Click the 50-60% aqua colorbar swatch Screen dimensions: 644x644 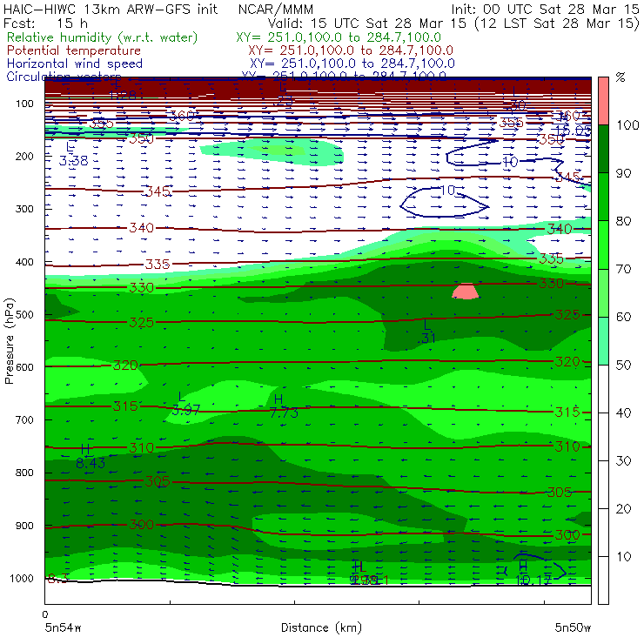tap(603, 340)
